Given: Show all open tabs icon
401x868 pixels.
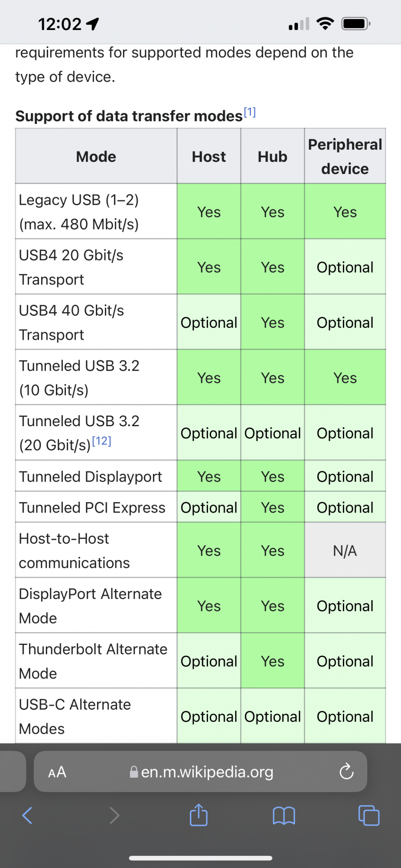Looking at the screenshot, I should coord(369,815).
